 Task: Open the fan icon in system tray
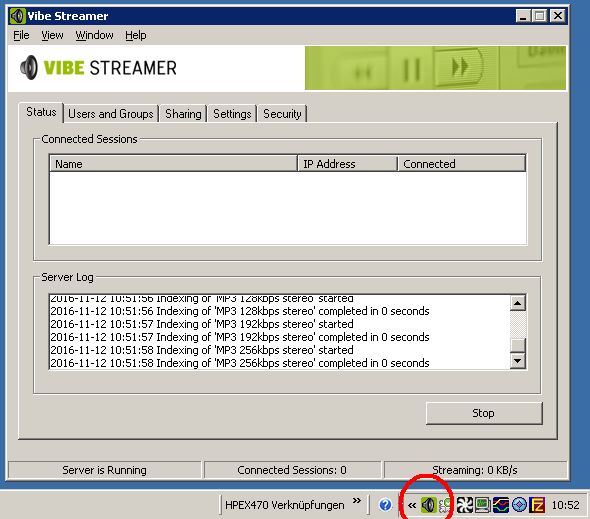pos(464,505)
